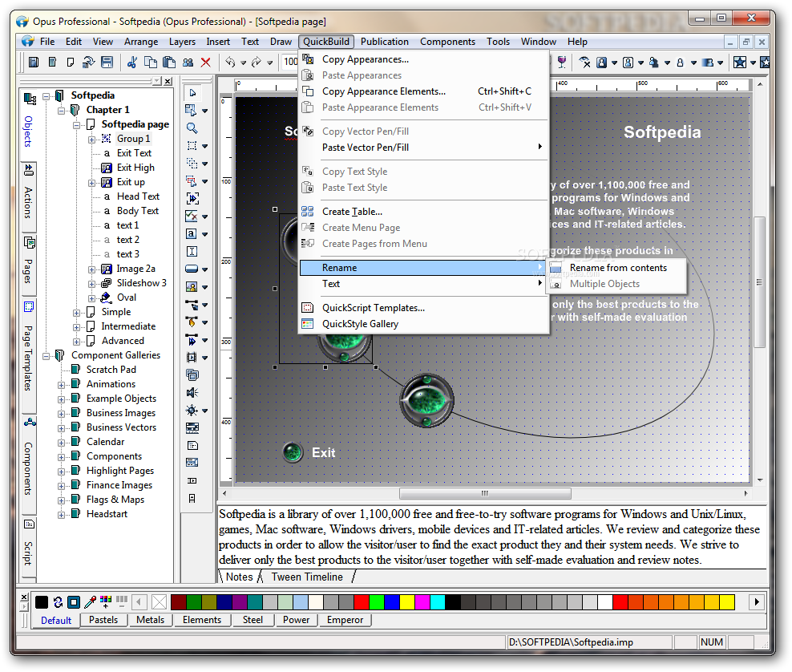The width and height of the screenshot is (792, 672).
Task: Click the Cut scissors toolbar icon
Action: [132, 62]
